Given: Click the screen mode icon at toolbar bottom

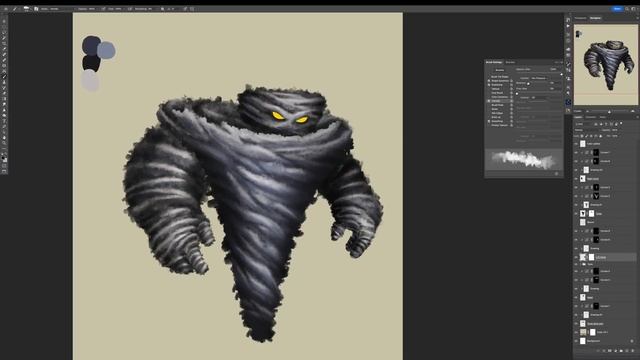Looking at the screenshot, I should coord(4,171).
